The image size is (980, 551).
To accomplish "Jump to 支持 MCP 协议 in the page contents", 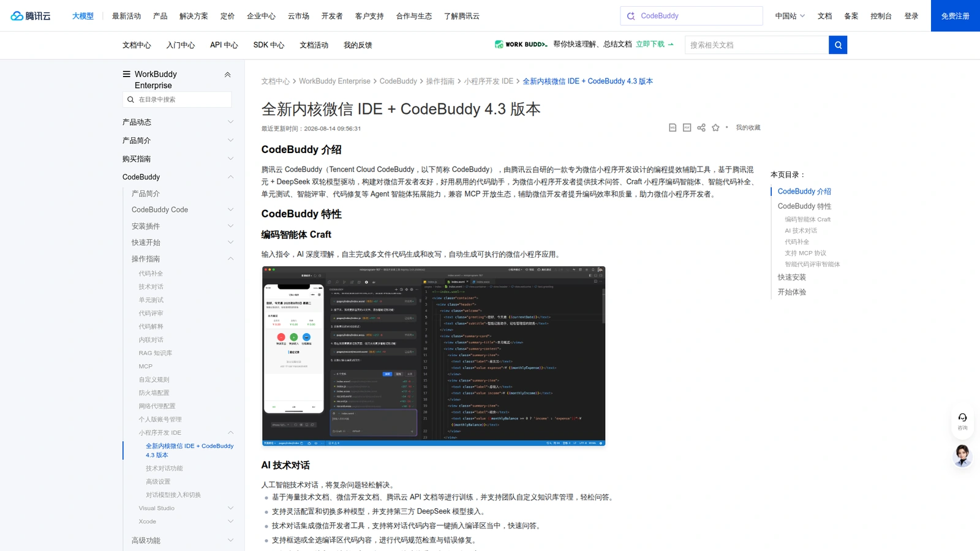I will (805, 253).
